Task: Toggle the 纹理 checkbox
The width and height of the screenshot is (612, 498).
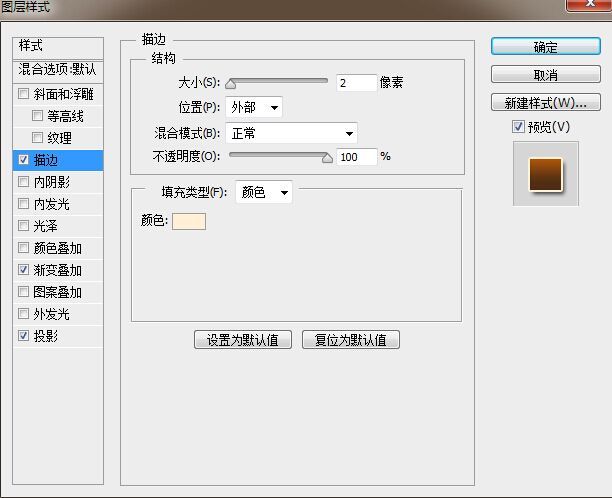Action: point(37,137)
